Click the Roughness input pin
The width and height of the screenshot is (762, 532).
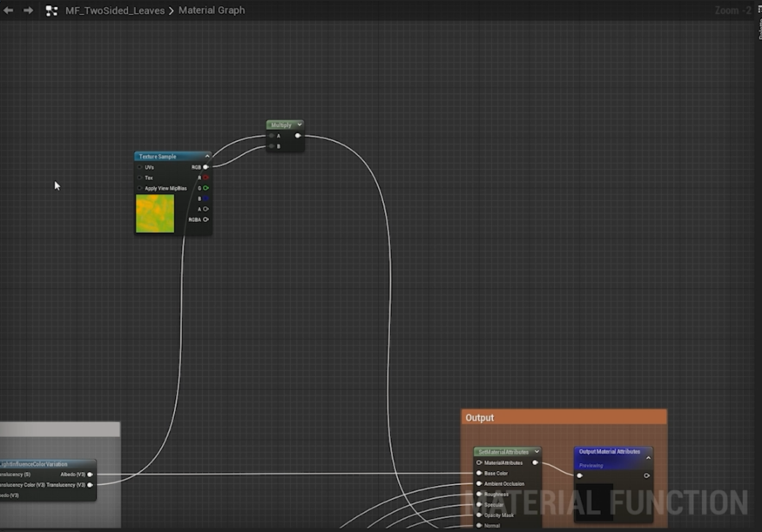click(479, 494)
